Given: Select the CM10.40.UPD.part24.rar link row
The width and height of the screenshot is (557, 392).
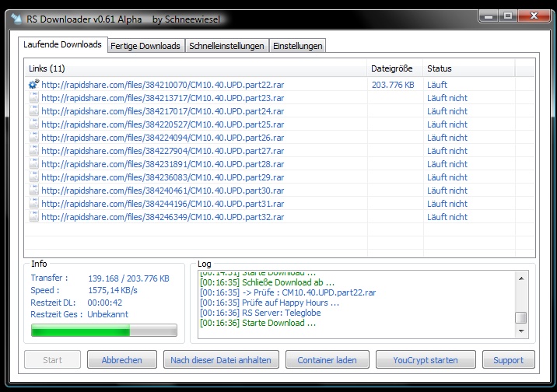Looking at the screenshot, I should (x=279, y=110).
